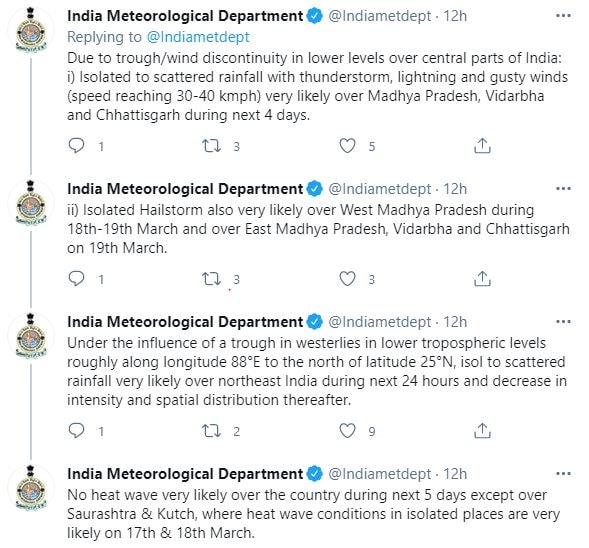Open India Meteorological Department name on heat wave tweet
The image size is (589, 548).
tap(185, 474)
